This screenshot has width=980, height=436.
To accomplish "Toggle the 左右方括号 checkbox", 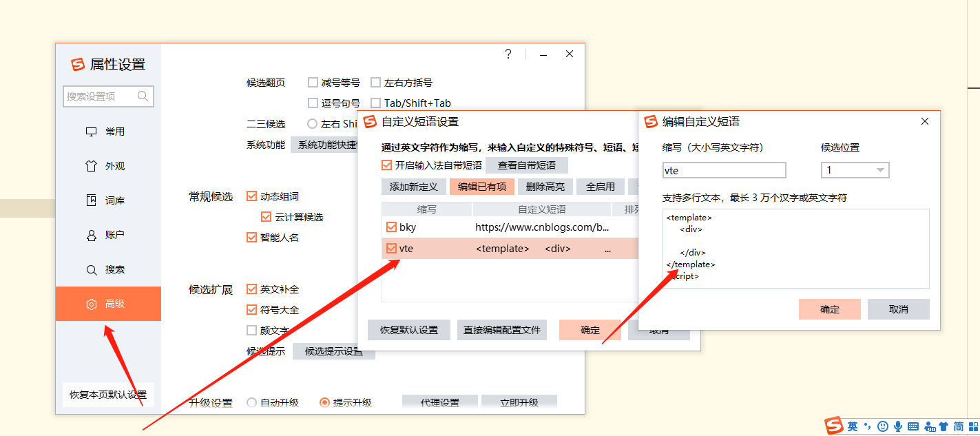I will (x=375, y=83).
